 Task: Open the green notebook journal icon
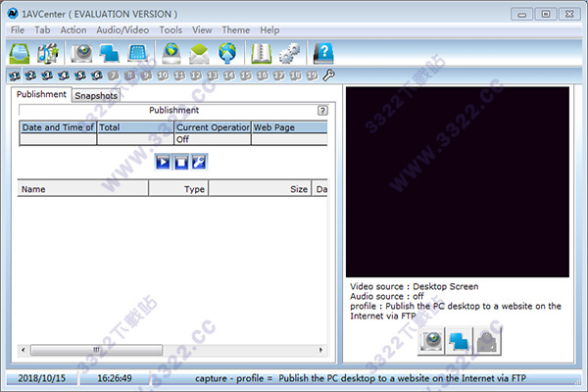pyautogui.click(x=261, y=53)
